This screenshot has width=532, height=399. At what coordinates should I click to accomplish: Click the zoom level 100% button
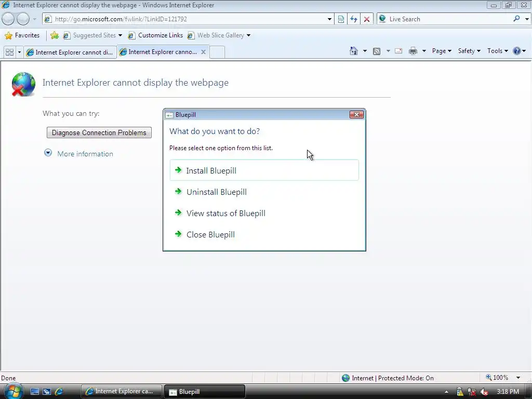[x=497, y=378]
